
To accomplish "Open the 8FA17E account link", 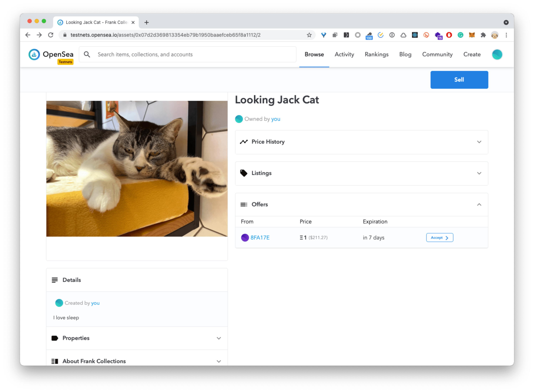I will pyautogui.click(x=260, y=238).
